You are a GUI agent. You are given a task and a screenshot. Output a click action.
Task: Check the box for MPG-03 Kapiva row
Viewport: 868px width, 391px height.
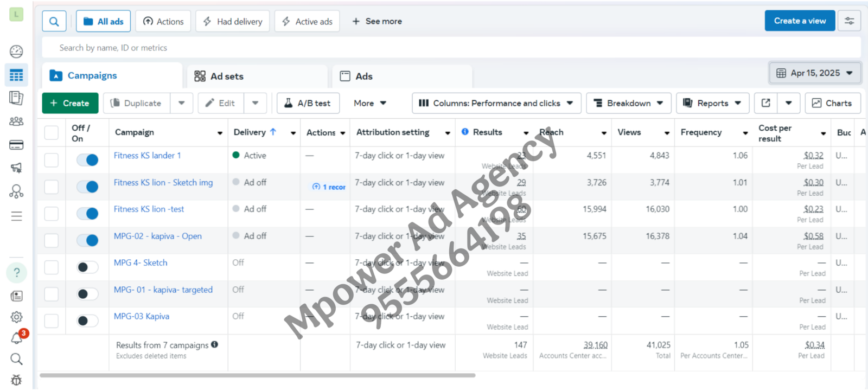click(x=52, y=321)
